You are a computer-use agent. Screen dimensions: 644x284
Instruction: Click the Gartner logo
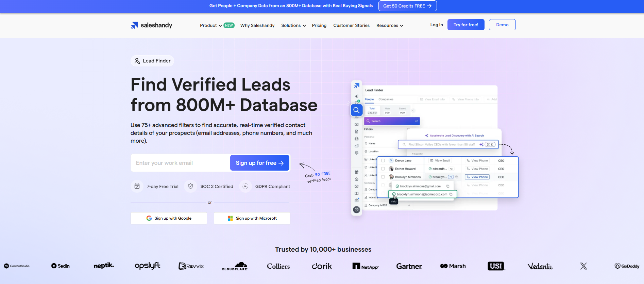click(409, 266)
